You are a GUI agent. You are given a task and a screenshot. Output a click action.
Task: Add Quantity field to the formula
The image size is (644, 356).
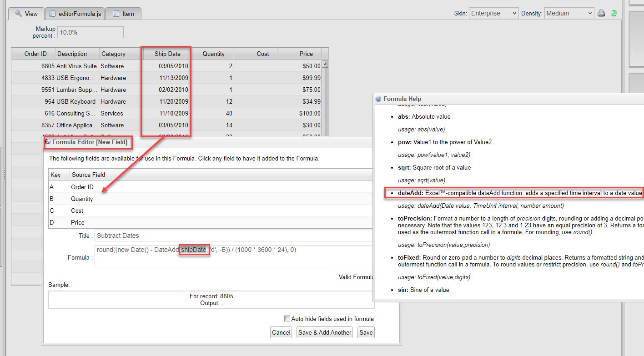[211, 199]
